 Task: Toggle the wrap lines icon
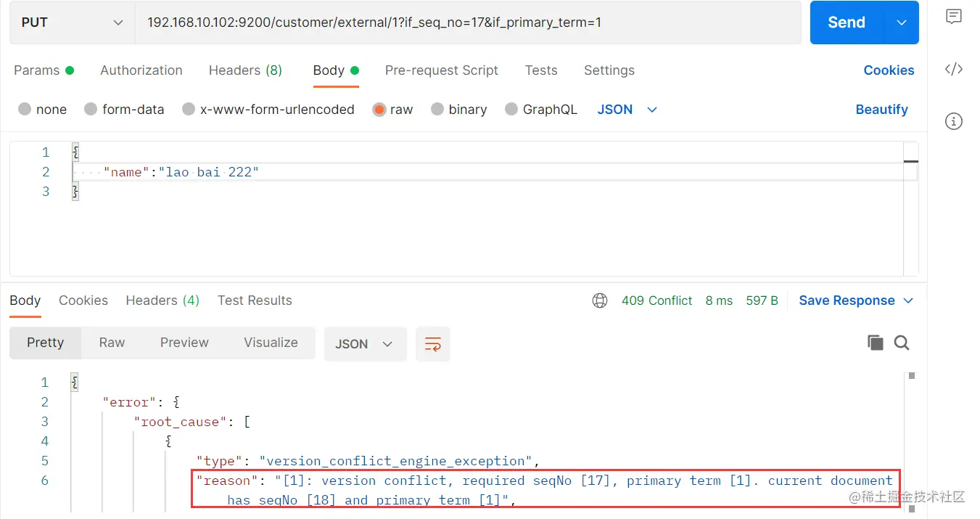pos(433,344)
